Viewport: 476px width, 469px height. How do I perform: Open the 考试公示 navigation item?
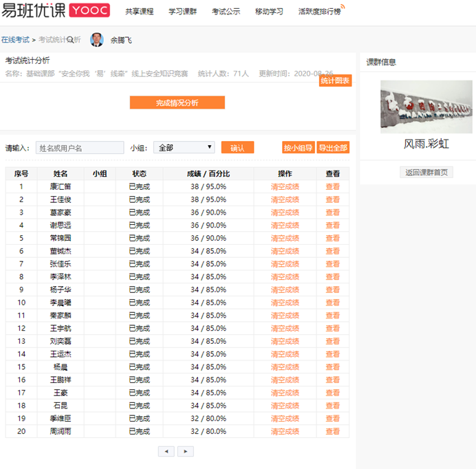(226, 12)
